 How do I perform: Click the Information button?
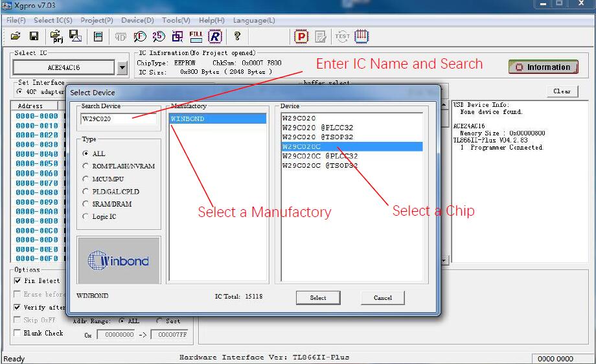[543, 67]
